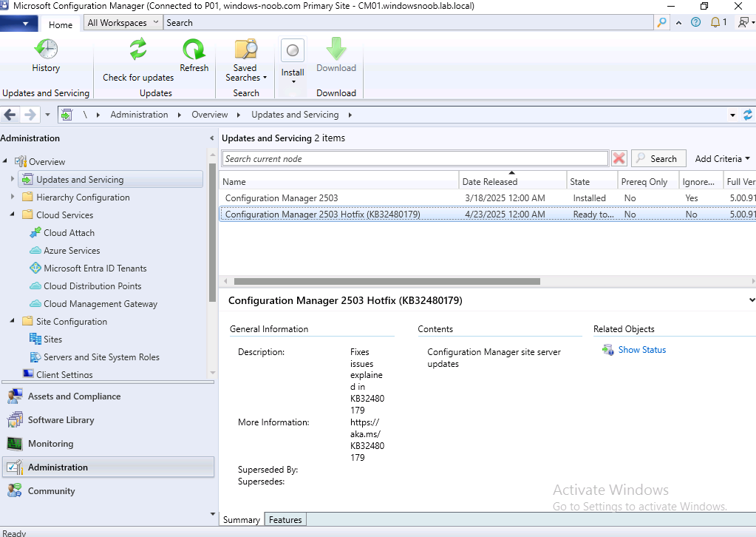This screenshot has height=537, width=756.
Task: Open Monitoring workspace
Action: [109, 443]
